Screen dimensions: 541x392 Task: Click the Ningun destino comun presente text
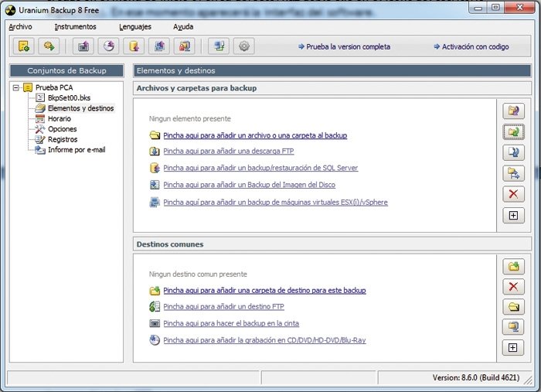pos(198,274)
